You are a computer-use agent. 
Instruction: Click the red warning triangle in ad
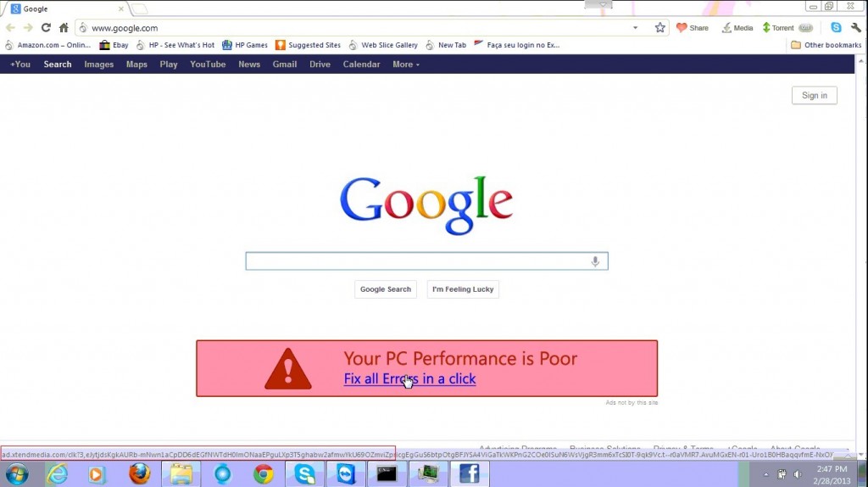click(288, 369)
